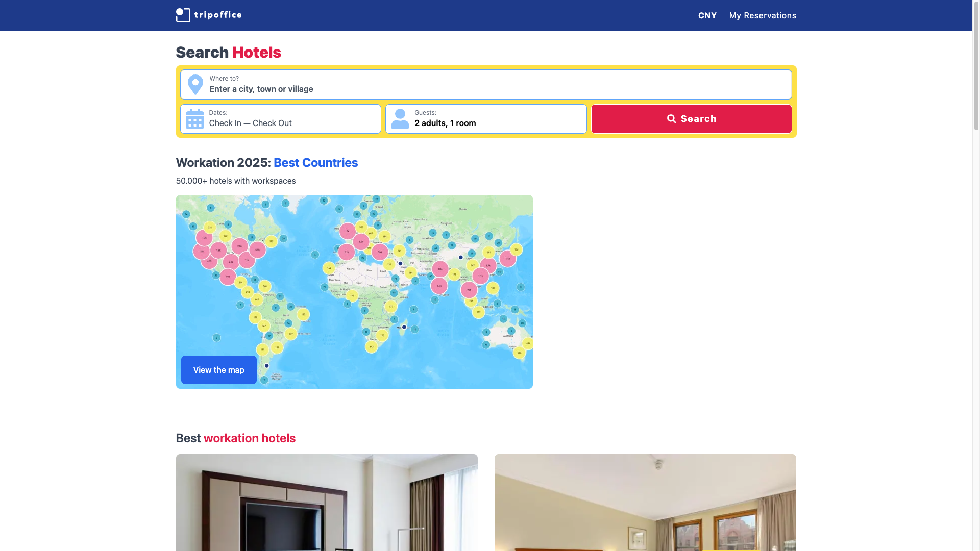Viewport: 980px width, 551px height.
Task: Click the yellow 256 cluster in southeast Australia
Action: tap(519, 353)
